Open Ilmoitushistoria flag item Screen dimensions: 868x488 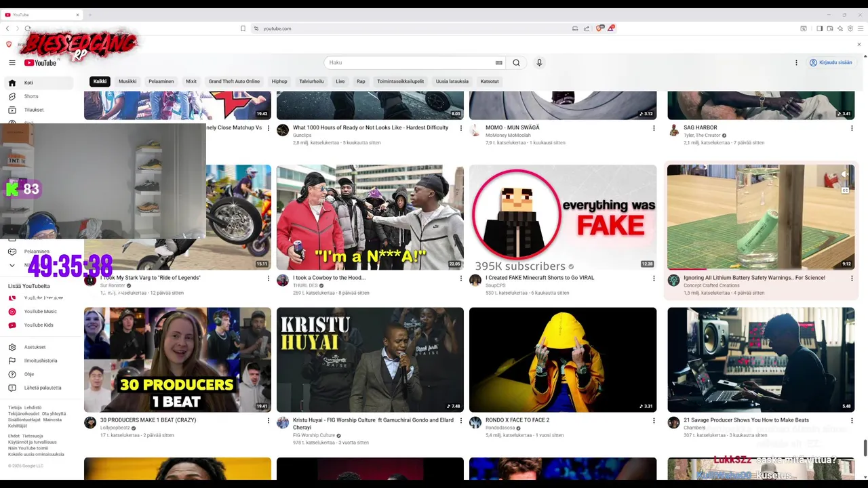pos(37,361)
